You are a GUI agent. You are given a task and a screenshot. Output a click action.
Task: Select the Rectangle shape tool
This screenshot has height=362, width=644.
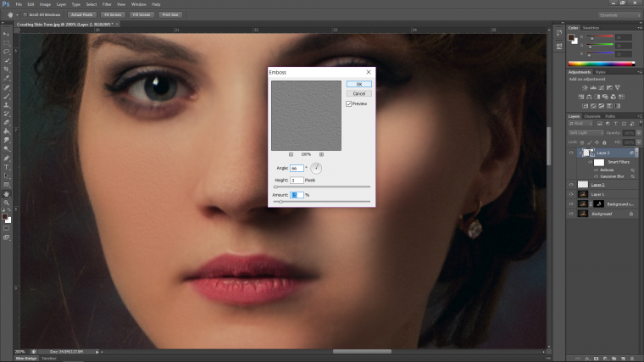coord(6,185)
